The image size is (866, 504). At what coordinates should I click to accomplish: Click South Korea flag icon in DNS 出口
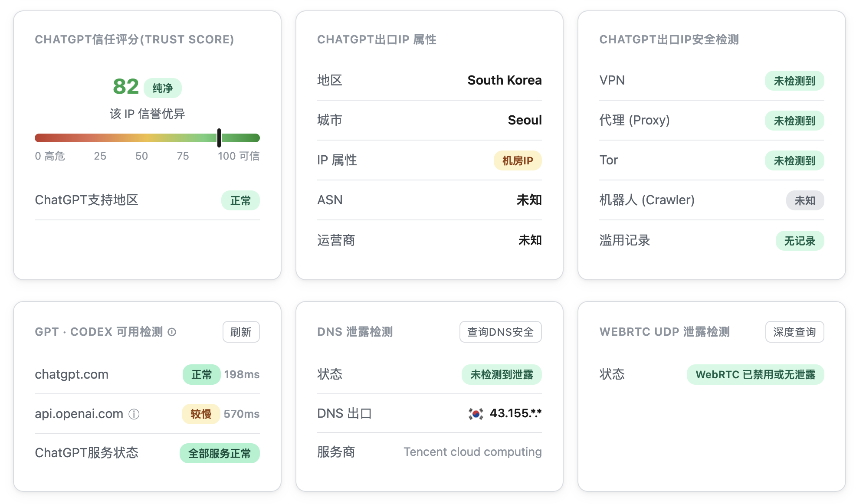click(x=476, y=414)
